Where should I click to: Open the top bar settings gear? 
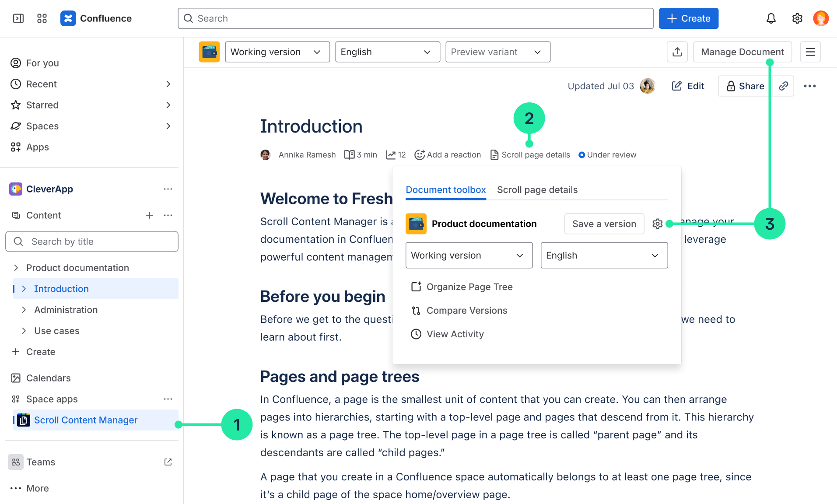(x=797, y=18)
